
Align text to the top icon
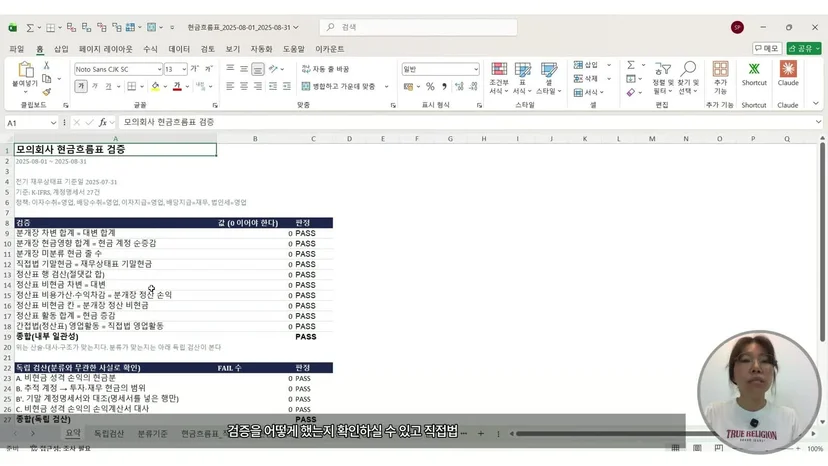[230, 69]
